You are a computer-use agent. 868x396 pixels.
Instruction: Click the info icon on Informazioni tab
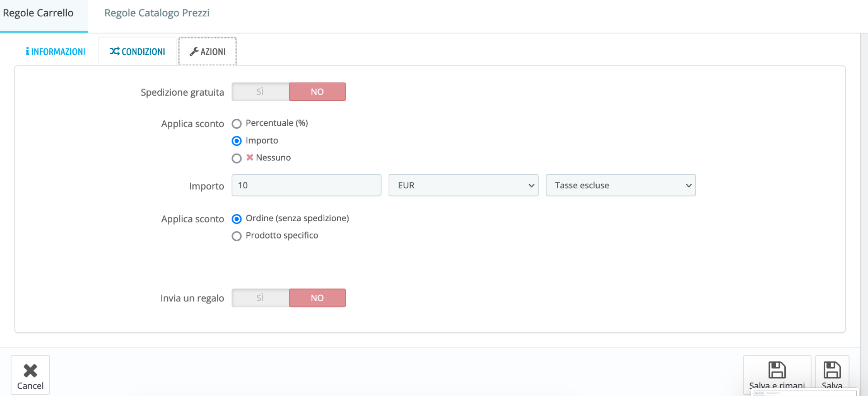coord(28,51)
